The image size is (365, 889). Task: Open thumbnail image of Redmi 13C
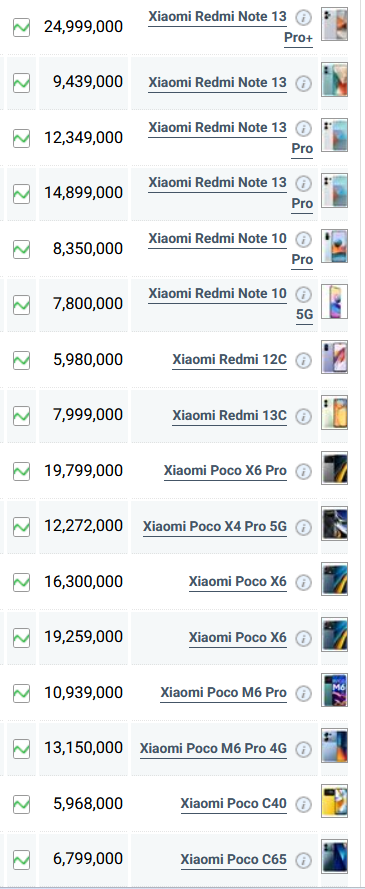click(x=334, y=412)
